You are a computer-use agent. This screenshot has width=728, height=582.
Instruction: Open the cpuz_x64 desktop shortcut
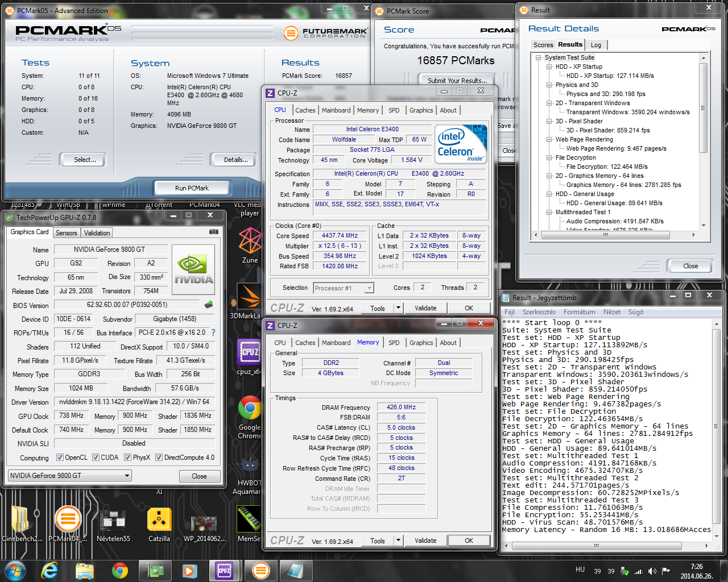pyautogui.click(x=249, y=357)
